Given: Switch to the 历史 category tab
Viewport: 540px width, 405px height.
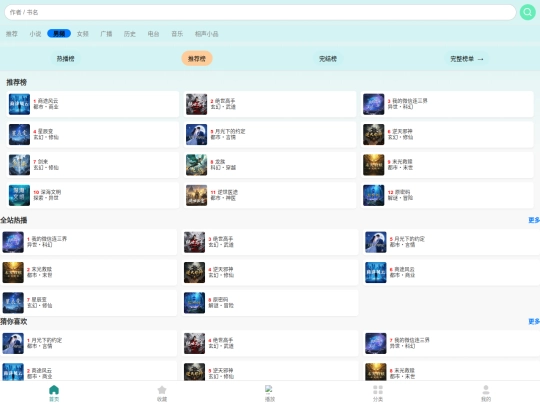Looking at the screenshot, I should click(130, 34).
